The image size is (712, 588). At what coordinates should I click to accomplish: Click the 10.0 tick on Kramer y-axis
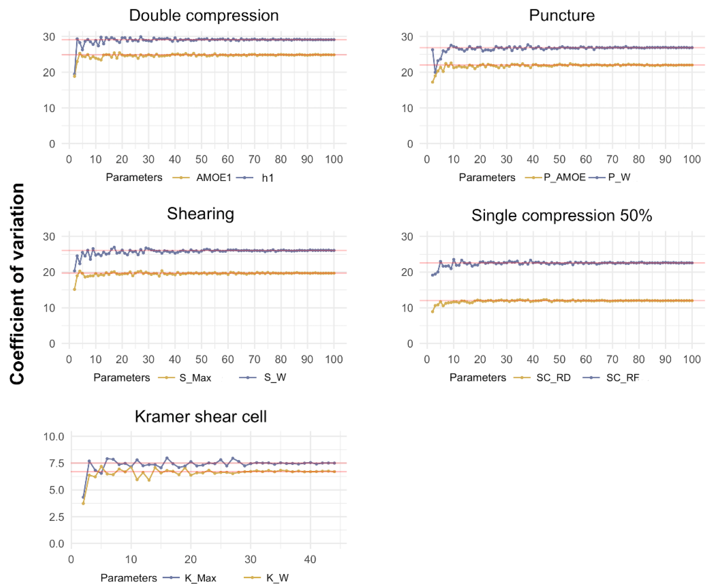click(54, 436)
